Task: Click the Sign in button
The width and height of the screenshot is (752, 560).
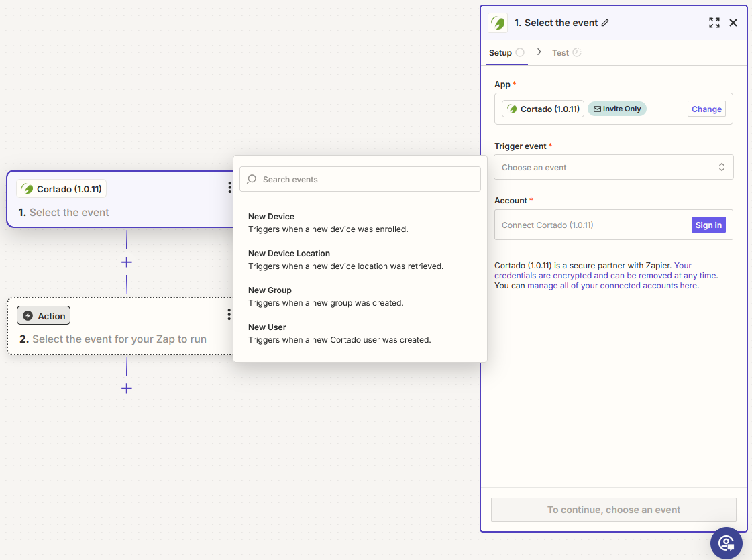Action: [708, 225]
